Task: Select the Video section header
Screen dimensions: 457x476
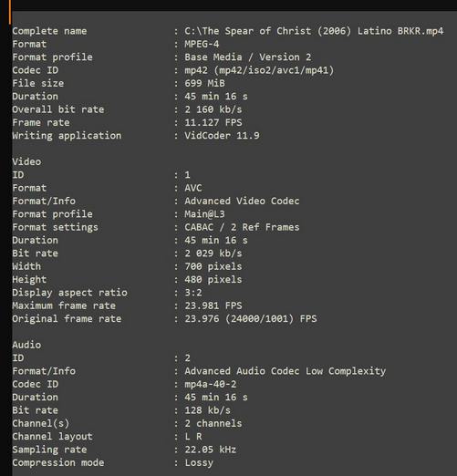Action: pyautogui.click(x=26, y=161)
